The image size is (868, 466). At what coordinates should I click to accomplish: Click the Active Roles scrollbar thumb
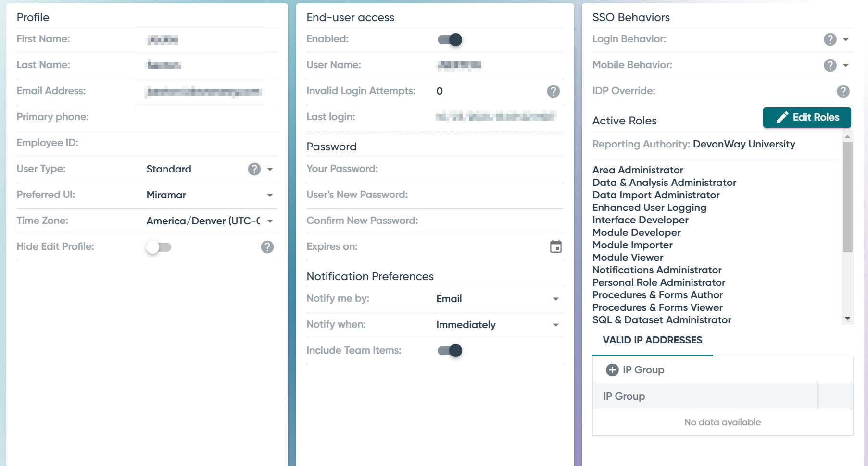[847, 197]
